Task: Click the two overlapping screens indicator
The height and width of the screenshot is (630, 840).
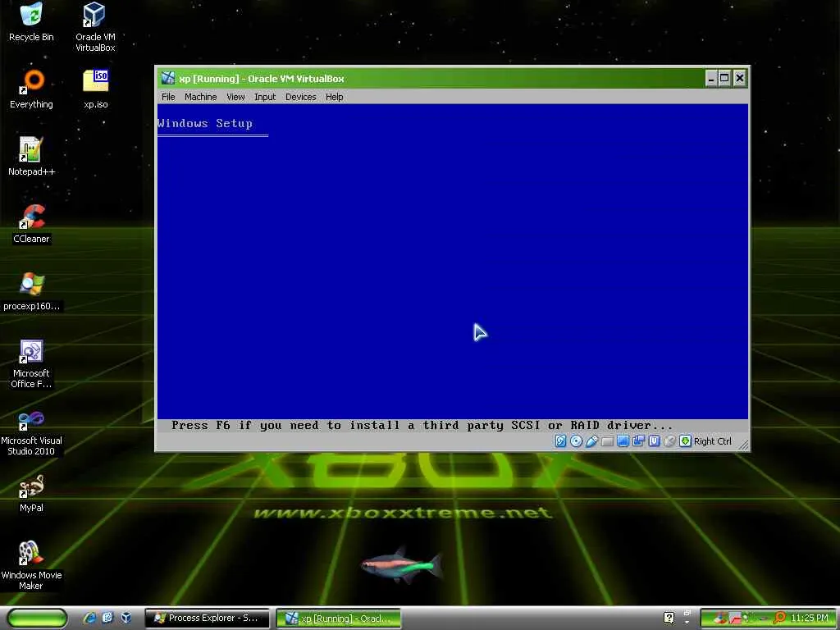Action: coord(638,441)
